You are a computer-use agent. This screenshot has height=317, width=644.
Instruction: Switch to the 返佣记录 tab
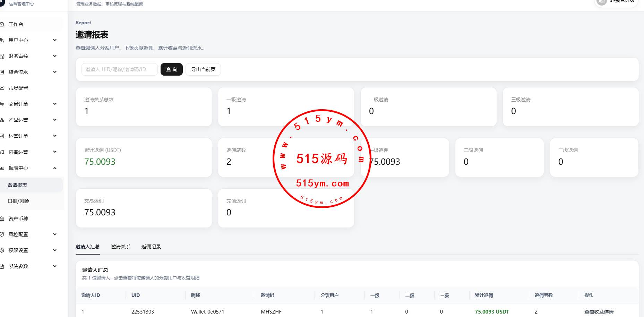tap(151, 247)
